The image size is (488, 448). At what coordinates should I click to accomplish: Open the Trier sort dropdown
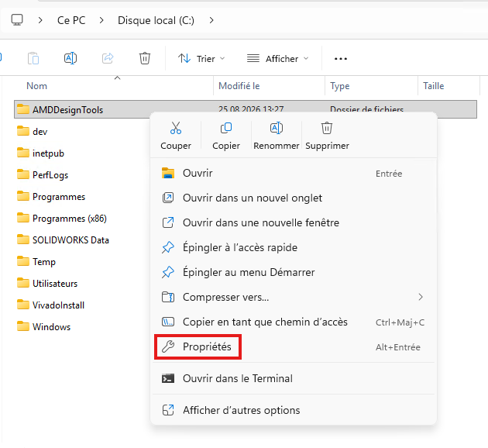click(201, 59)
